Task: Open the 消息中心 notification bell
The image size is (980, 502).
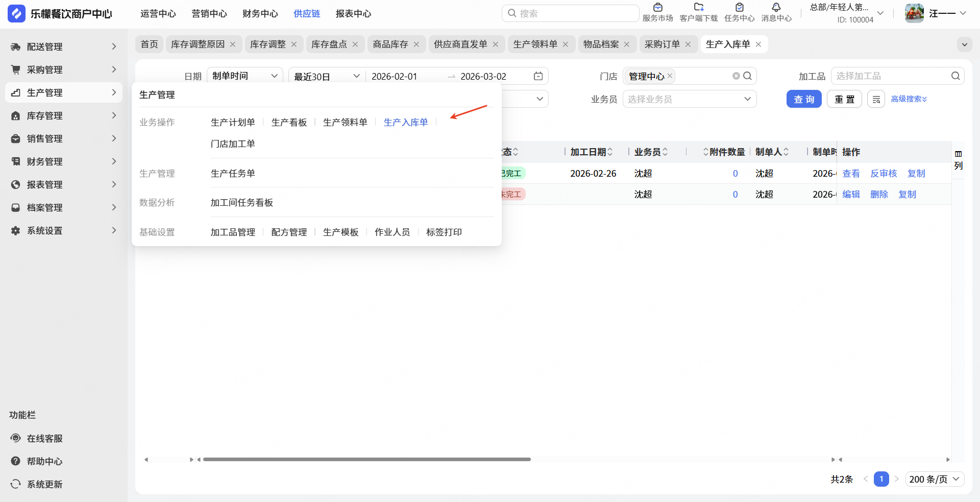Action: (776, 8)
